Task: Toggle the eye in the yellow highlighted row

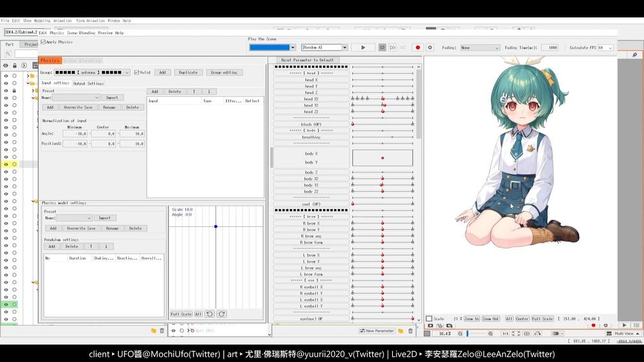Action: (x=6, y=164)
